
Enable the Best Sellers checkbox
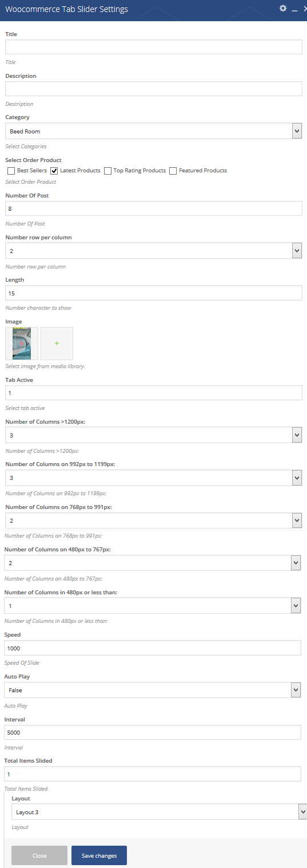[11, 171]
